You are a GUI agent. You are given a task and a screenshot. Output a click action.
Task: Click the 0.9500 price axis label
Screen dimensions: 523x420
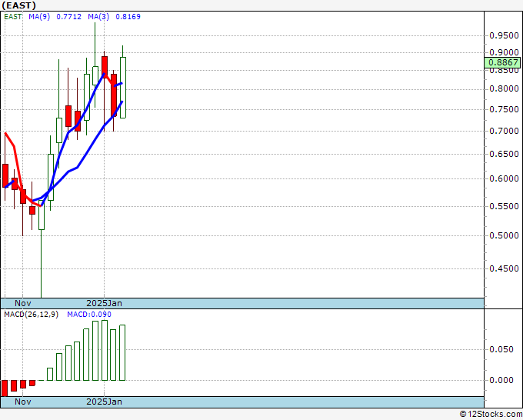click(x=504, y=35)
